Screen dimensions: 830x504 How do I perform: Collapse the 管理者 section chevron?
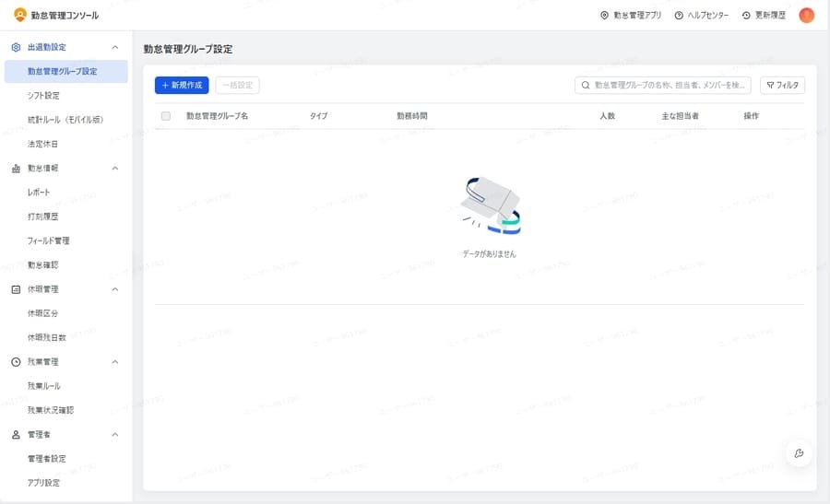coord(115,434)
